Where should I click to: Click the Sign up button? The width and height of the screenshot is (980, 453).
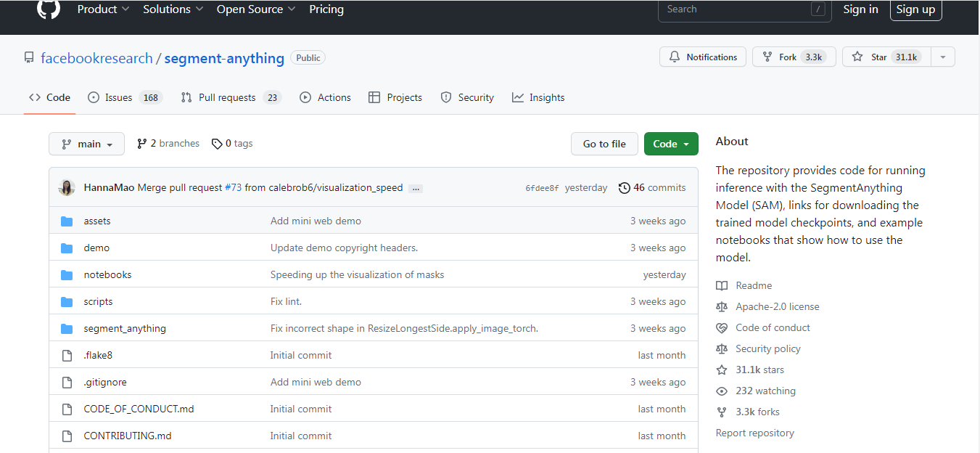click(x=915, y=9)
